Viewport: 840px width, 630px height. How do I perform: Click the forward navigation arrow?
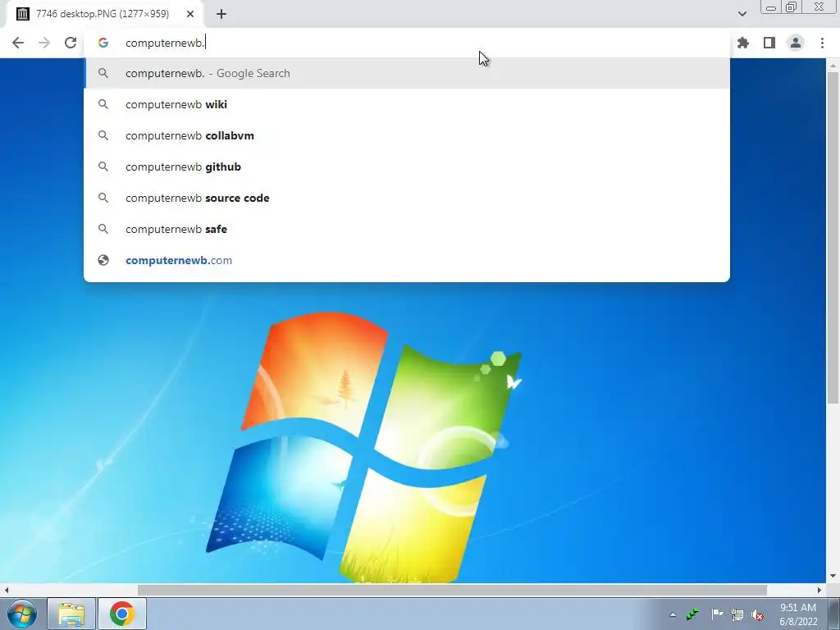pos(44,43)
